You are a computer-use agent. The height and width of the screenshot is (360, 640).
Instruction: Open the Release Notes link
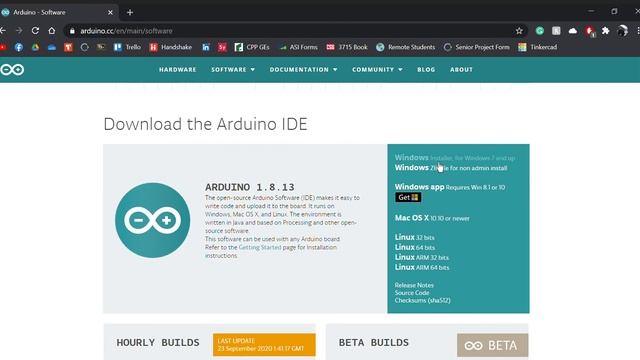pos(414,285)
